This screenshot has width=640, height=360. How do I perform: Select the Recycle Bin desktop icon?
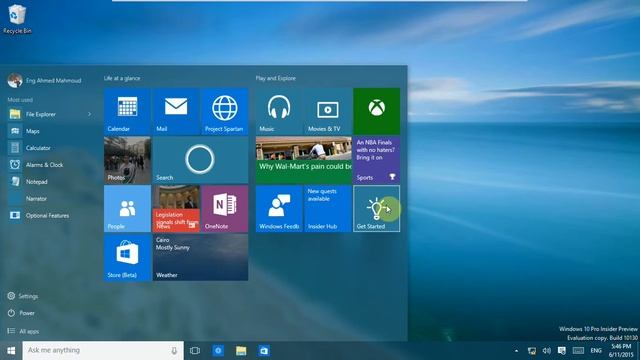click(x=17, y=19)
